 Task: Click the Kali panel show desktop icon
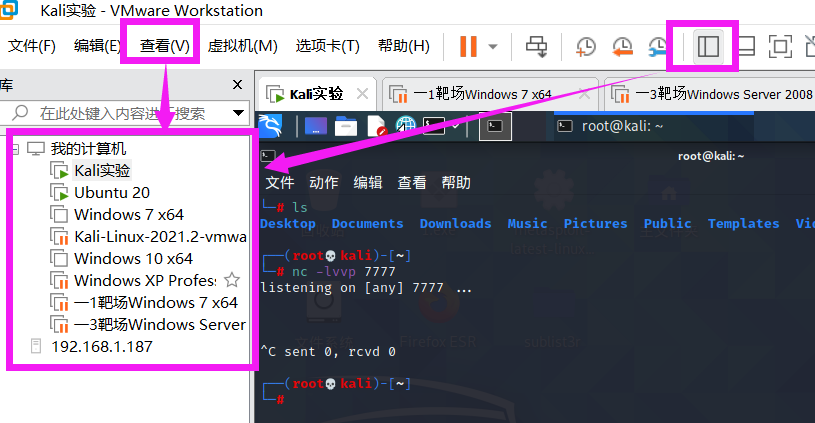[x=316, y=126]
